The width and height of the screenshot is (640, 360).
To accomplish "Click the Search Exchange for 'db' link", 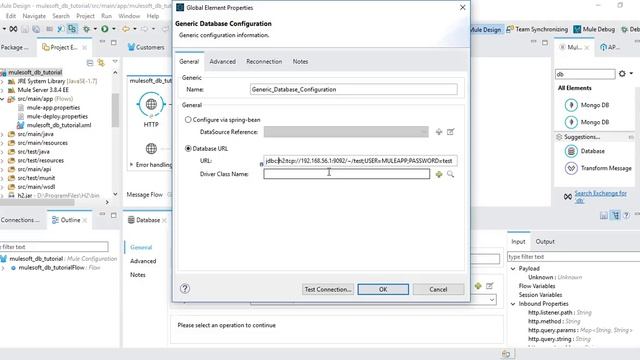I will 600,197.
